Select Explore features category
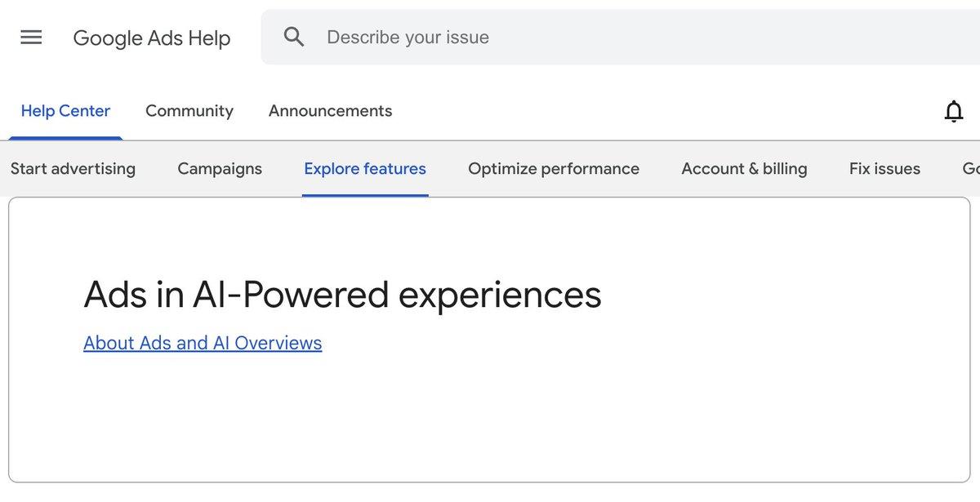Screen dimensions: 980x502 (365, 169)
